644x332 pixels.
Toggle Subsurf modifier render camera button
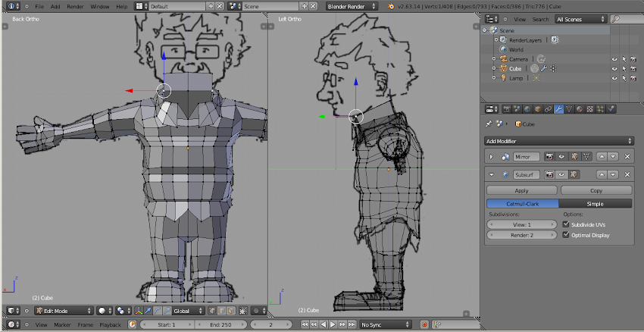[549, 174]
